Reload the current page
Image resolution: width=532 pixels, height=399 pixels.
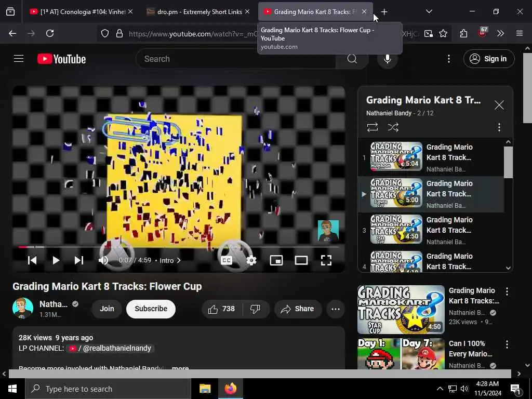[50, 33]
